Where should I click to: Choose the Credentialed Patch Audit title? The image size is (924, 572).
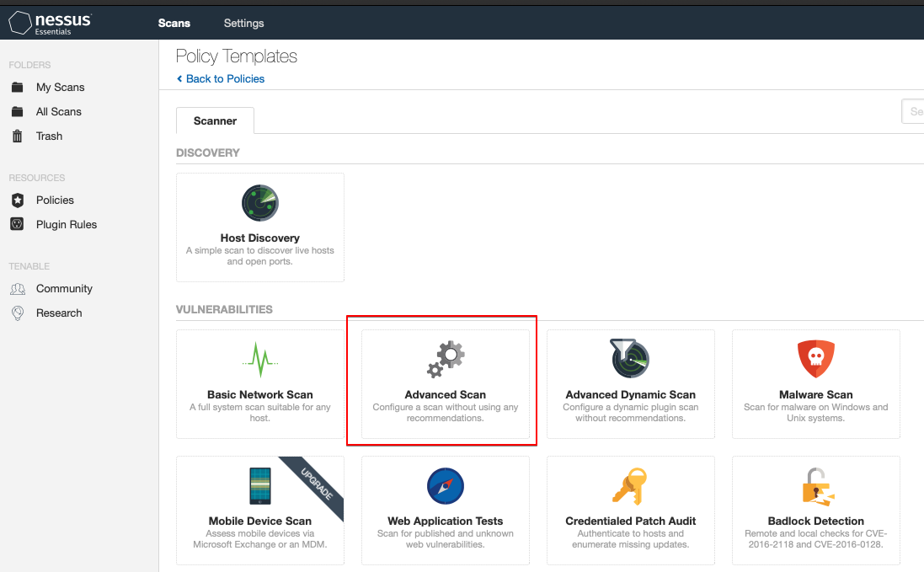point(631,521)
